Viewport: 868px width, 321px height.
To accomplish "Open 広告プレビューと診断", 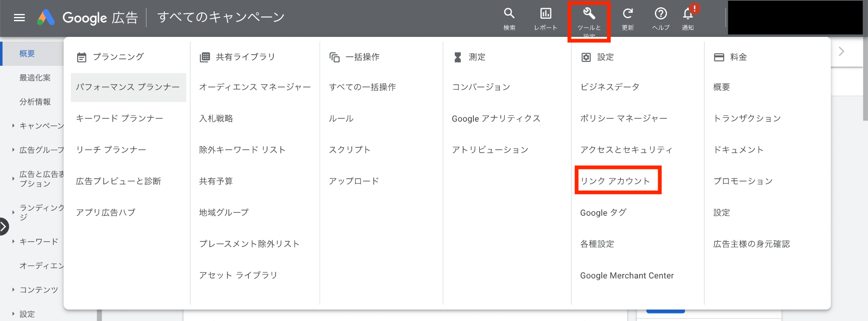I will 119,181.
